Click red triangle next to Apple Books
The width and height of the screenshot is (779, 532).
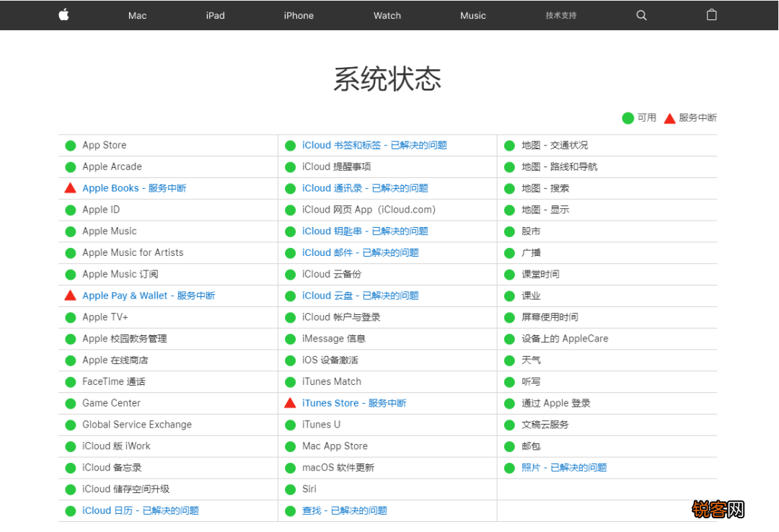71,187
